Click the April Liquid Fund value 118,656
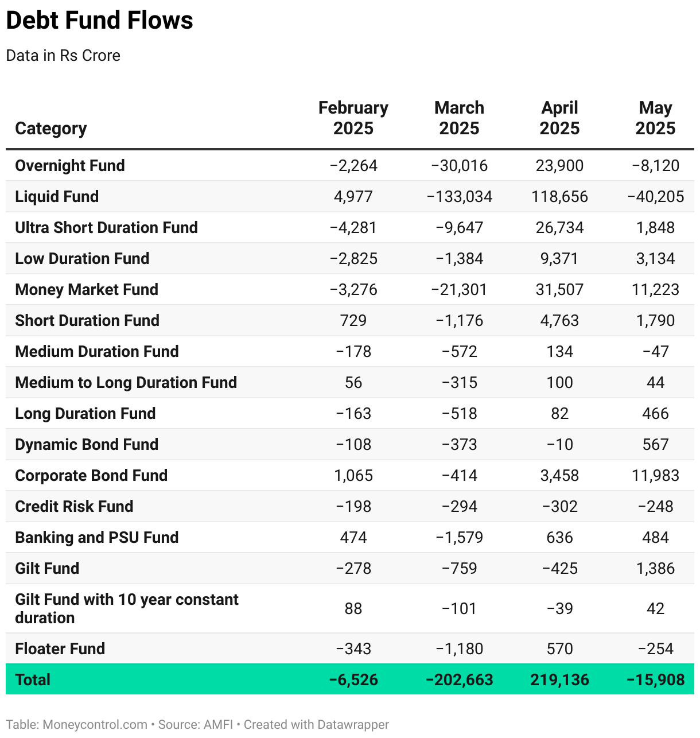The image size is (700, 738). [559, 197]
